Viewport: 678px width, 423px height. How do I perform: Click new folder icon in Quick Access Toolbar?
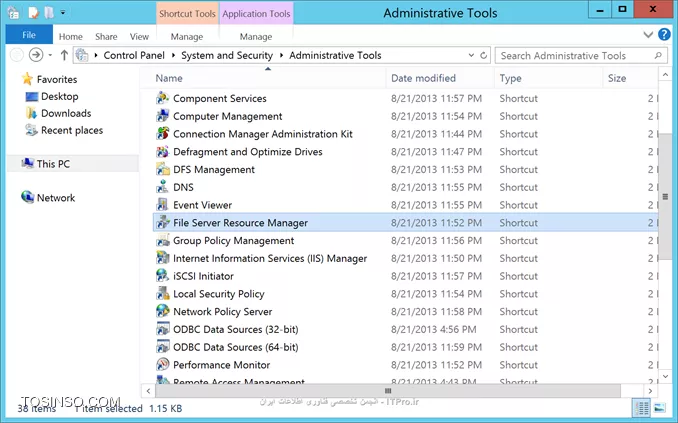[49, 13]
